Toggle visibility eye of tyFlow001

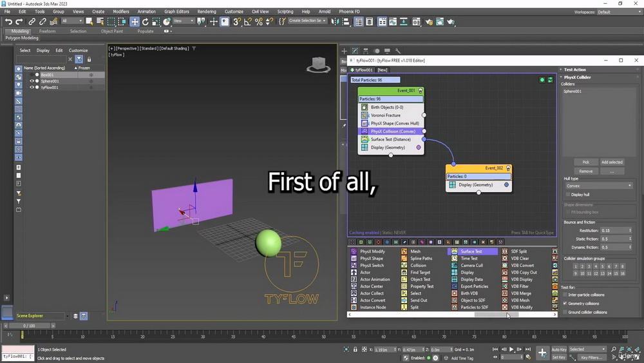click(x=32, y=87)
